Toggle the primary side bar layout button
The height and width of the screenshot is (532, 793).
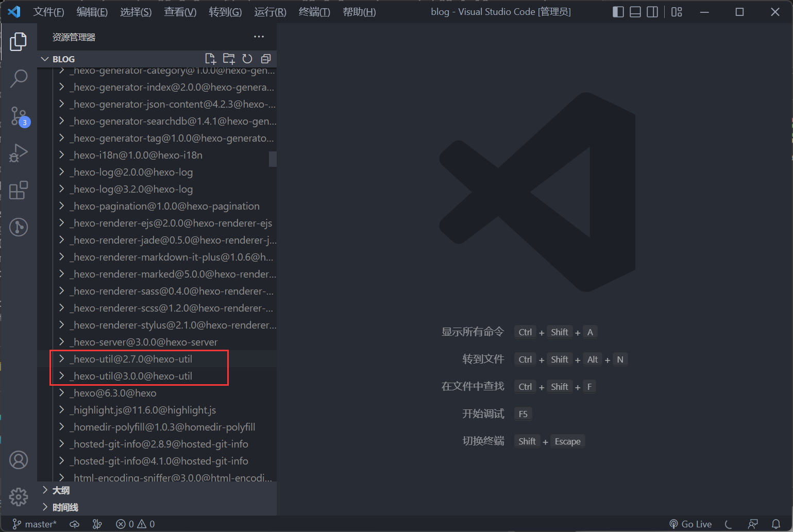pyautogui.click(x=618, y=12)
